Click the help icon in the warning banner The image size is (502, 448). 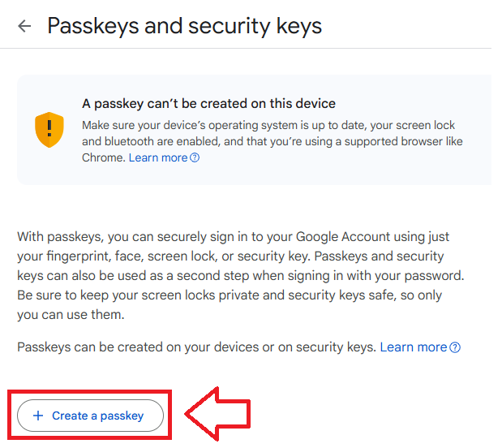pyautogui.click(x=195, y=157)
